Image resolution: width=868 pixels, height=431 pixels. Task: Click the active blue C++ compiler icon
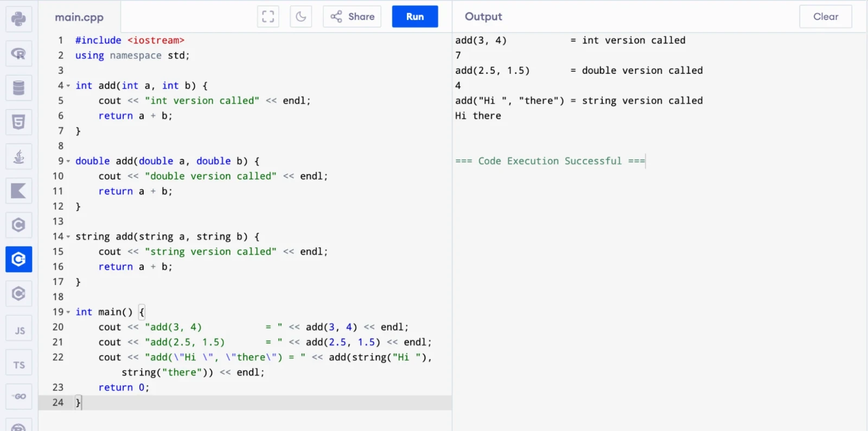pos(19,259)
